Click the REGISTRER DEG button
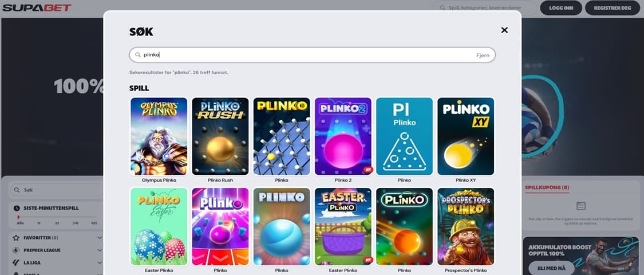 point(612,8)
